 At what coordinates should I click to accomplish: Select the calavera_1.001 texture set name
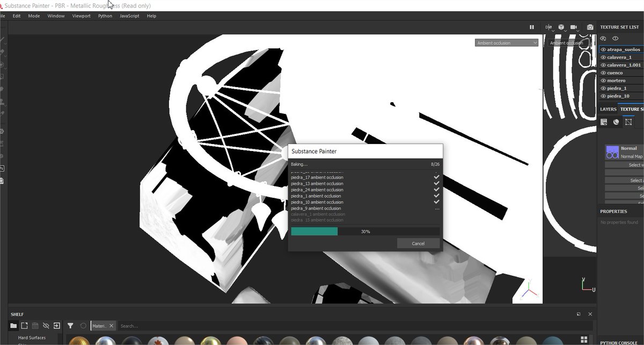(624, 65)
